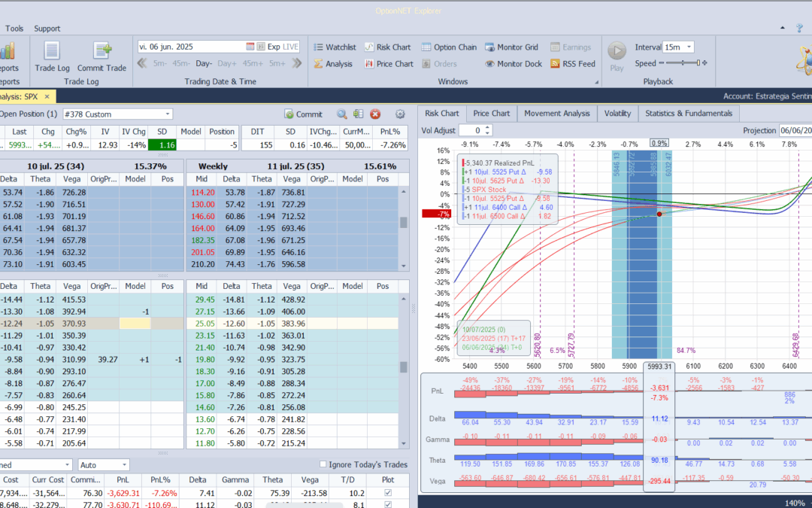
Task: Click the Play playback button
Action: tap(617, 56)
